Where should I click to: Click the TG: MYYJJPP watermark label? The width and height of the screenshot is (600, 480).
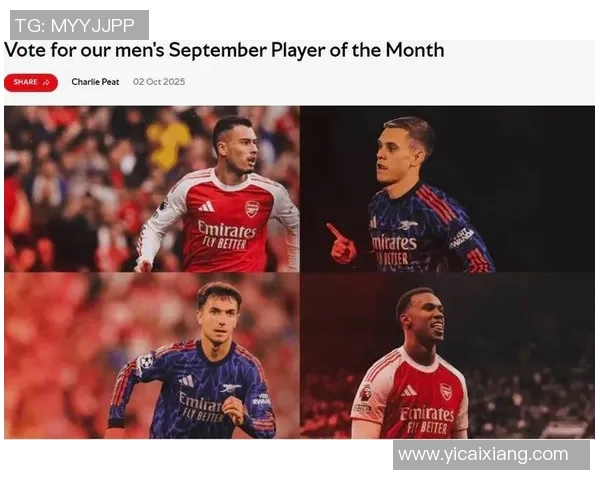pos(76,25)
